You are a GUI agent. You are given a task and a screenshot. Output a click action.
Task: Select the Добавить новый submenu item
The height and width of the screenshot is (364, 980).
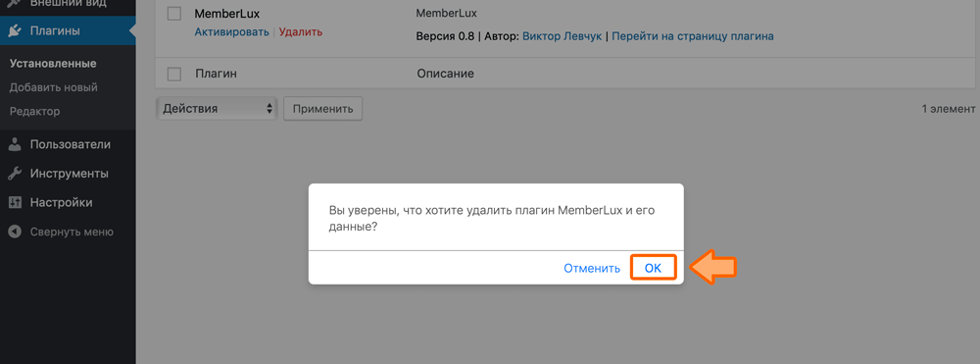click(x=54, y=87)
